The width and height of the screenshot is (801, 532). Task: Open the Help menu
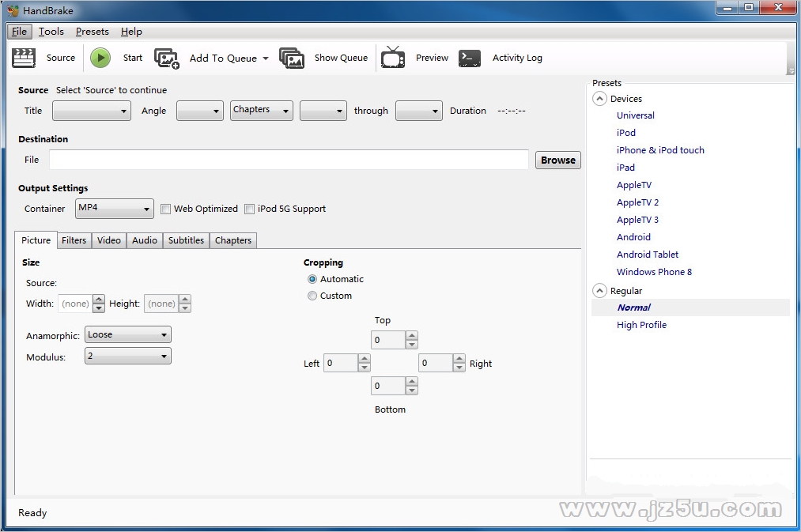131,32
